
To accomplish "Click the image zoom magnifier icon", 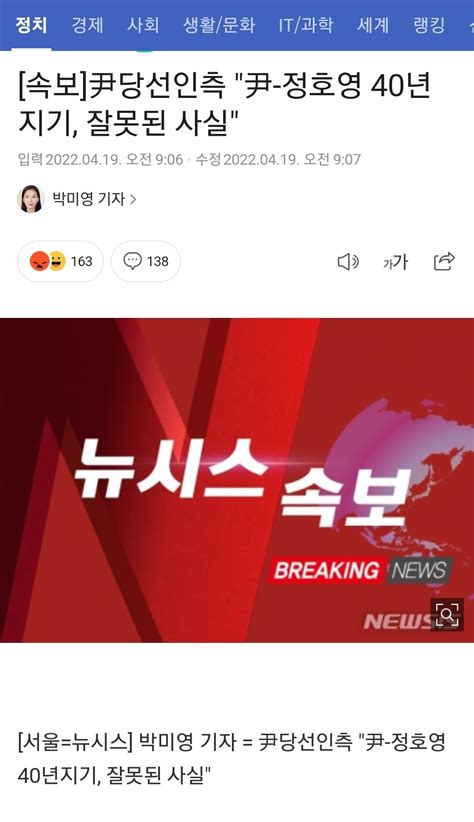I will (x=447, y=614).
